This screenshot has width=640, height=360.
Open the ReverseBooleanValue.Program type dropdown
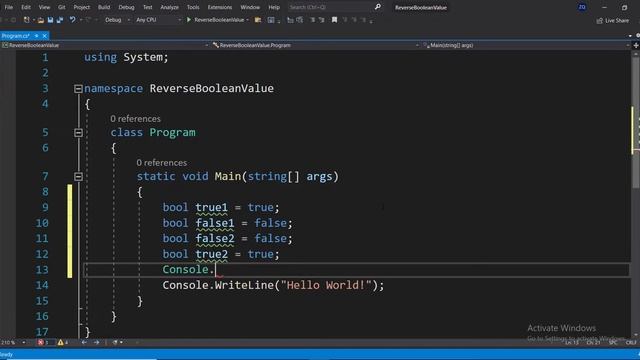[315, 45]
